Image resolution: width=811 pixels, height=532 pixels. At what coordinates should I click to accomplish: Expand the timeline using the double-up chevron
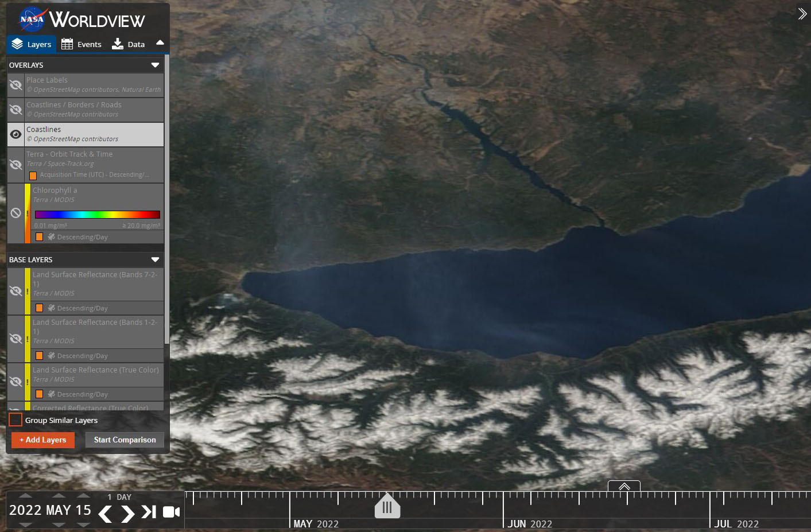pyautogui.click(x=624, y=487)
